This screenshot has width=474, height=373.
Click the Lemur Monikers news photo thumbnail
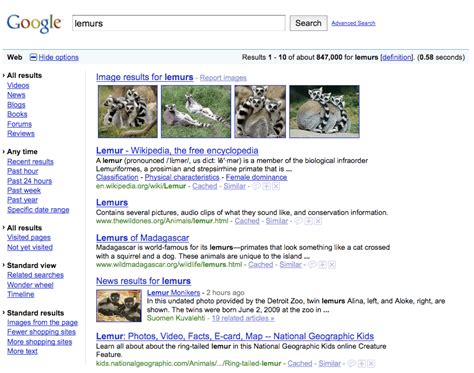point(119,306)
